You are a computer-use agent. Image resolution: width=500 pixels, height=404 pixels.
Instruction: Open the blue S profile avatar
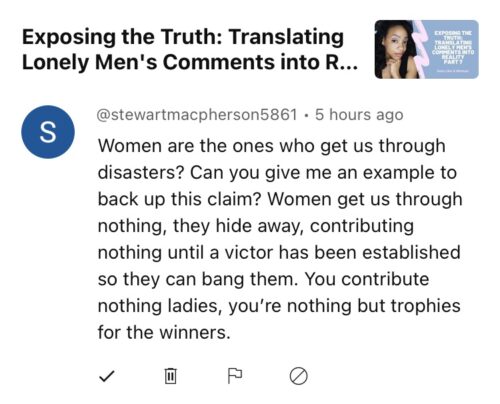point(48,132)
